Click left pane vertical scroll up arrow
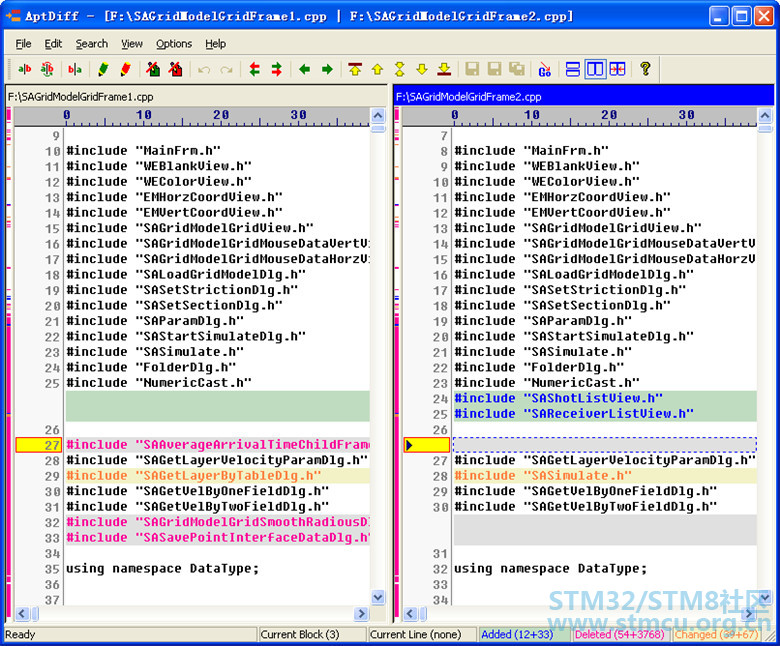The width and height of the screenshot is (780, 646). tap(378, 116)
